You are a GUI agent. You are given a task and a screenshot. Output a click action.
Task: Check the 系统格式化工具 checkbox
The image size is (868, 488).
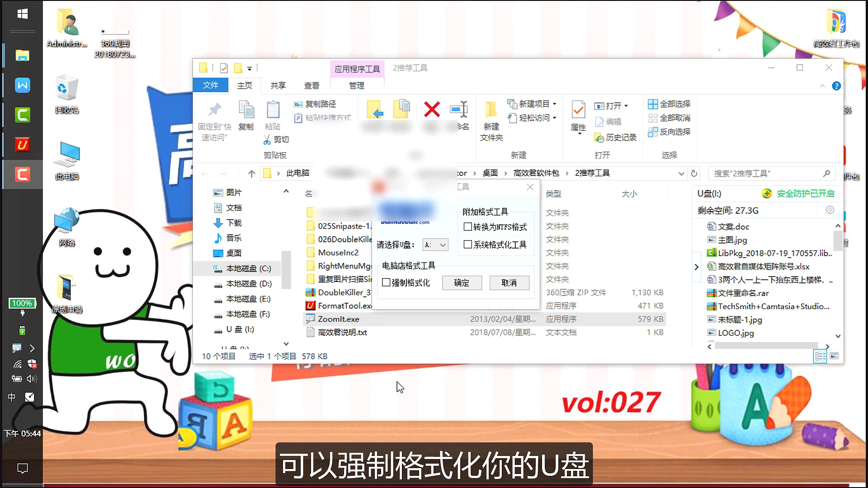coord(468,244)
